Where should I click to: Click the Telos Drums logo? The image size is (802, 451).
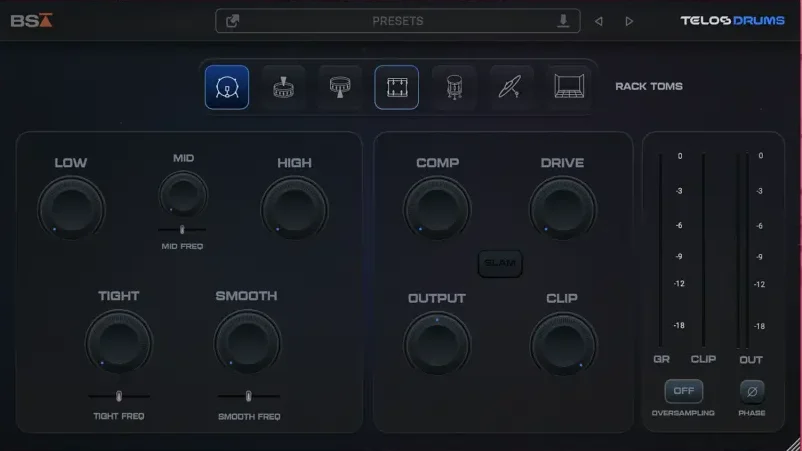[732, 20]
